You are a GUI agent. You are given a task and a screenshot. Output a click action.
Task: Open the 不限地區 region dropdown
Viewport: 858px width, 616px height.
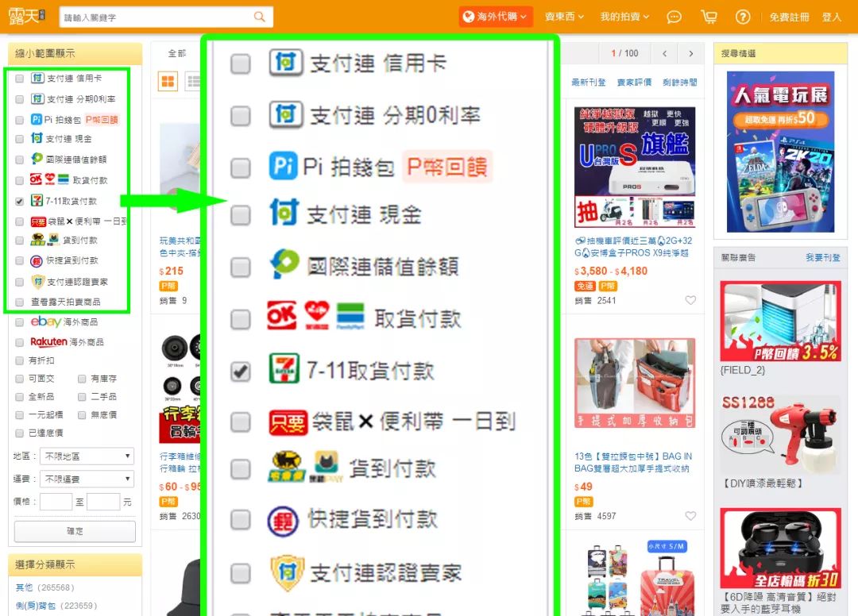(88, 456)
